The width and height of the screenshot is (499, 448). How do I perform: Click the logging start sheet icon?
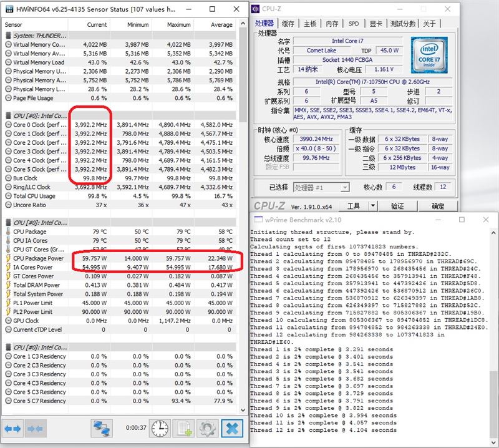183,429
